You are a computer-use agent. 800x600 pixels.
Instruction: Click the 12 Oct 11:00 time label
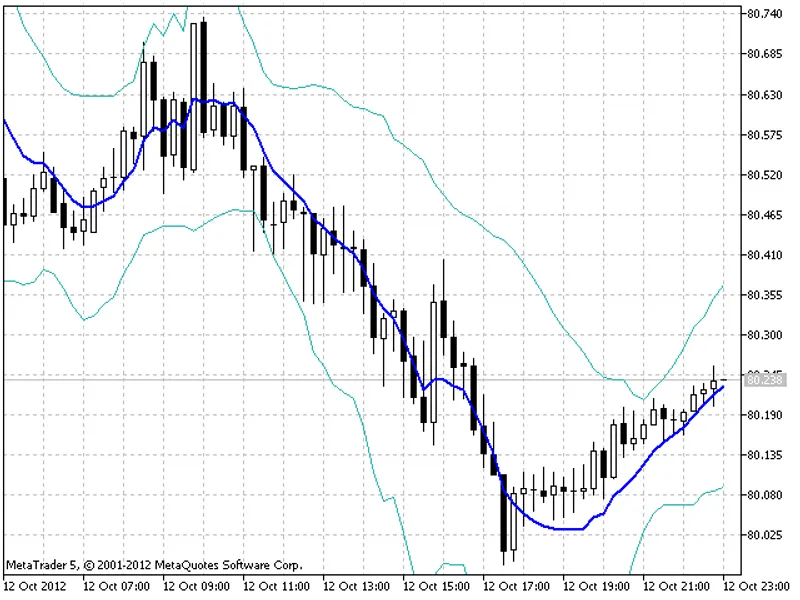click(x=277, y=586)
